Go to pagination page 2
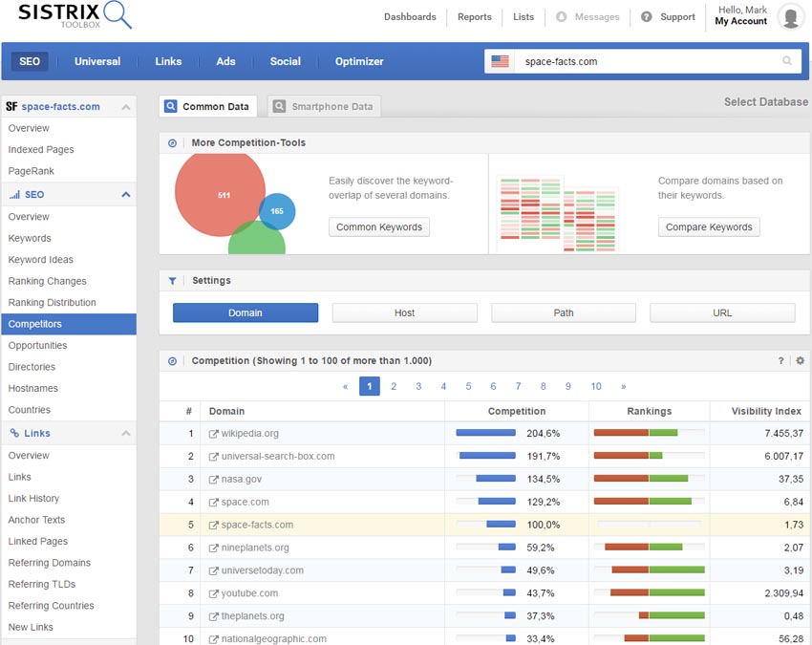812x645 pixels. (394, 386)
